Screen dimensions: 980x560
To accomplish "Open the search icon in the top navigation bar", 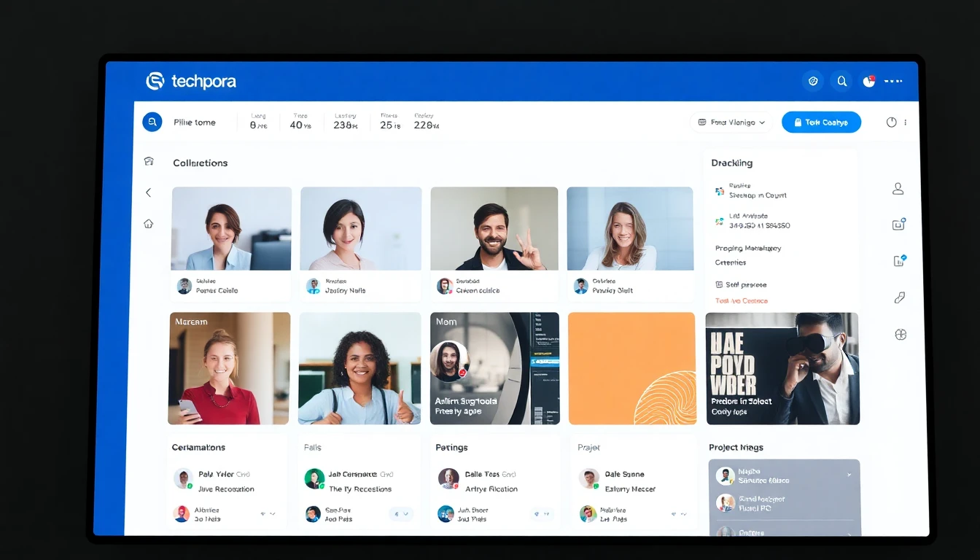I will pyautogui.click(x=842, y=81).
